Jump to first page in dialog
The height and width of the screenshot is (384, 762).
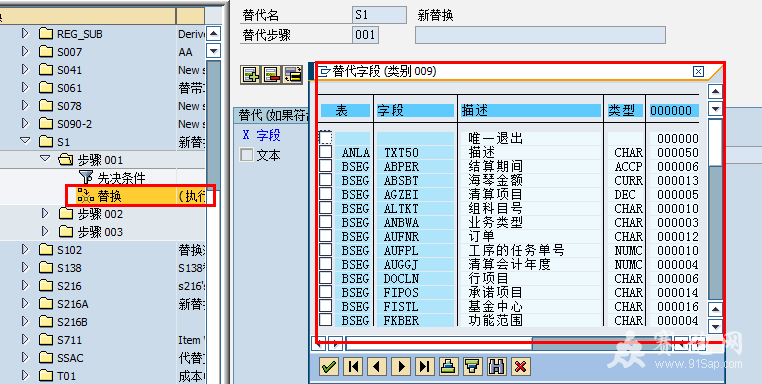pyautogui.click(x=353, y=366)
